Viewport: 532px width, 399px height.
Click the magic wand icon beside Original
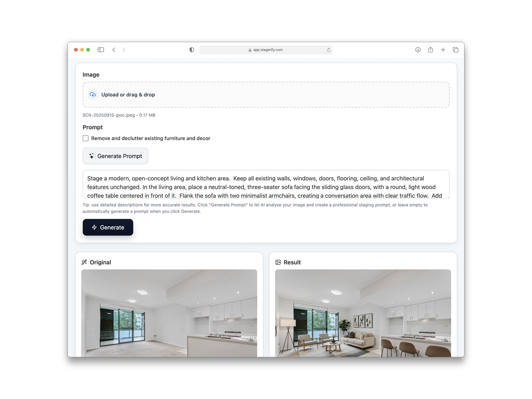click(84, 262)
